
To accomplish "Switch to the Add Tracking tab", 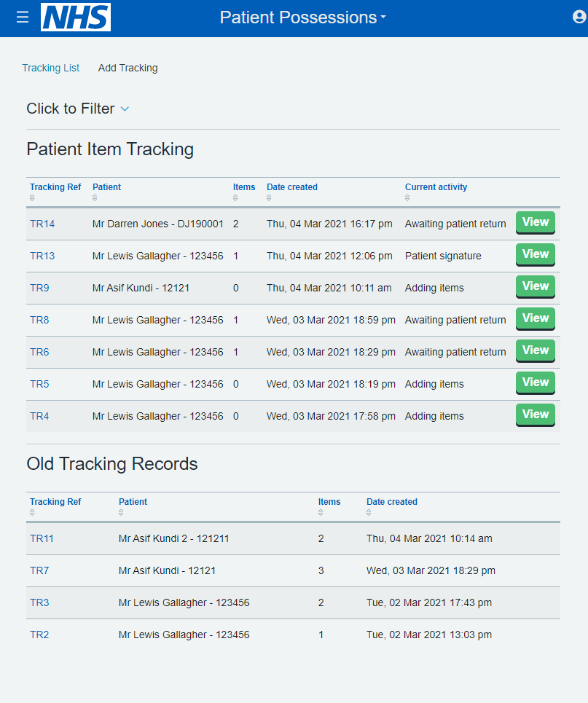I will point(128,68).
